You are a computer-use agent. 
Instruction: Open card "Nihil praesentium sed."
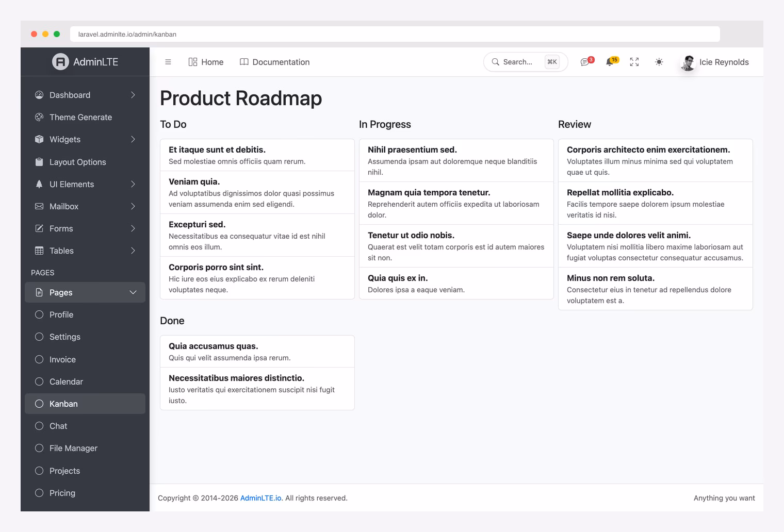coord(456,160)
